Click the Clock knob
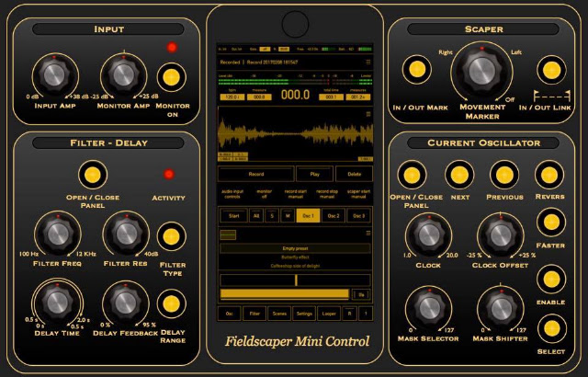Viewport: 588px width, 377px height. pos(429,236)
